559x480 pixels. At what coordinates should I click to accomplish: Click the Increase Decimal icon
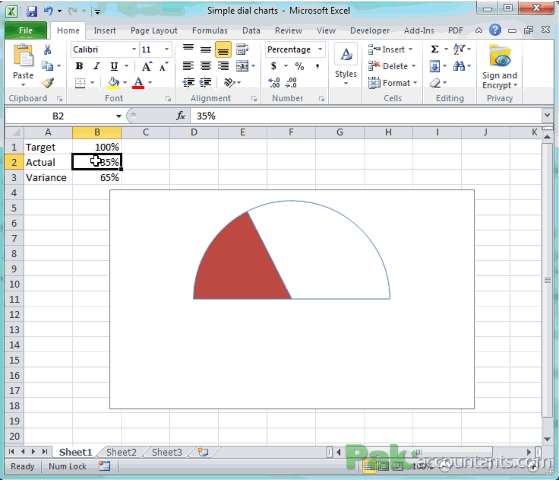coord(274,83)
